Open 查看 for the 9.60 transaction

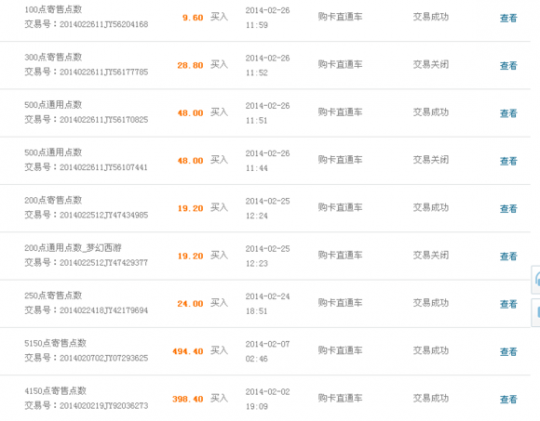point(508,18)
